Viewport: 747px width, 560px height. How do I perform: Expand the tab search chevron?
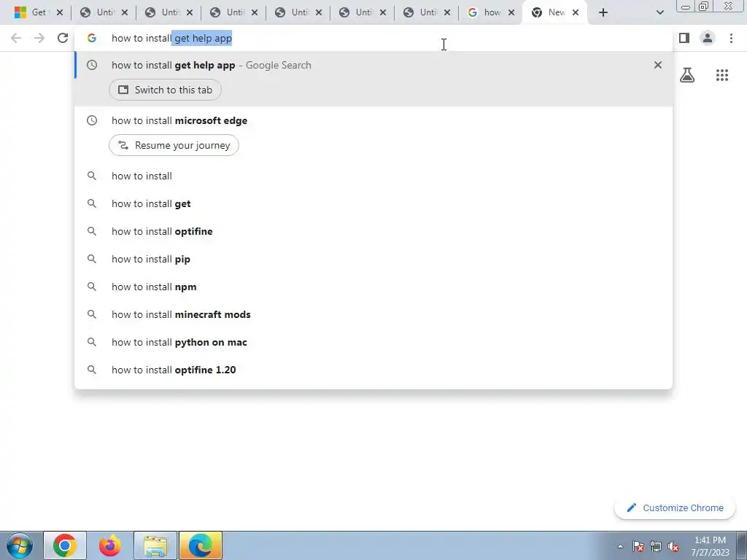659,13
